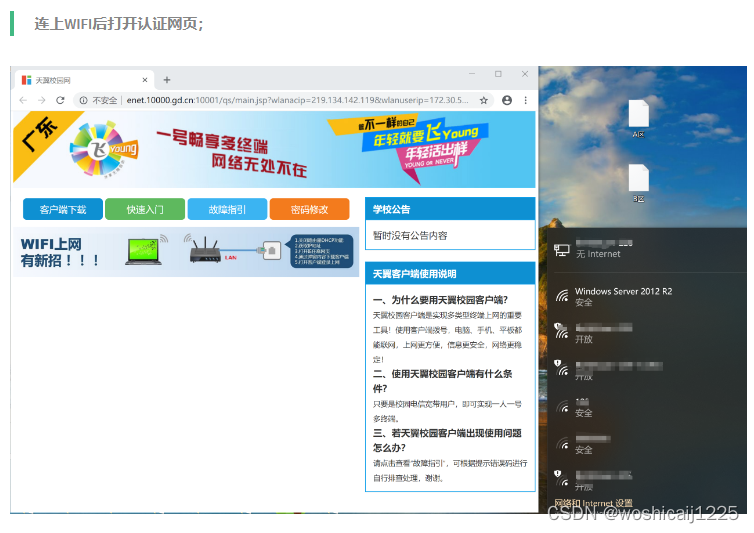
Task: Click heading 三、若天翼校园客户端出现使用问题怎么办?
Action: (x=447, y=440)
